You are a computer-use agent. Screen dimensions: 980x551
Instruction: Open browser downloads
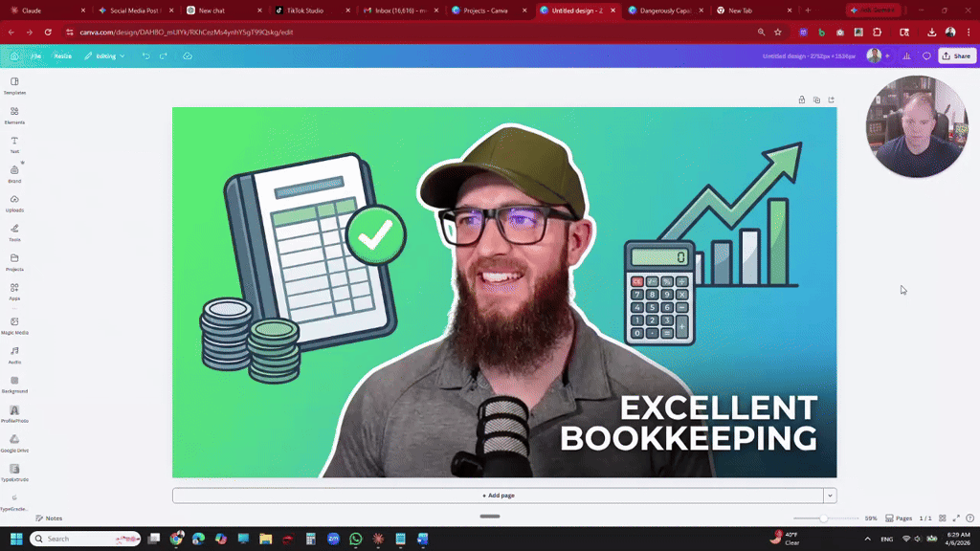pyautogui.click(x=932, y=32)
